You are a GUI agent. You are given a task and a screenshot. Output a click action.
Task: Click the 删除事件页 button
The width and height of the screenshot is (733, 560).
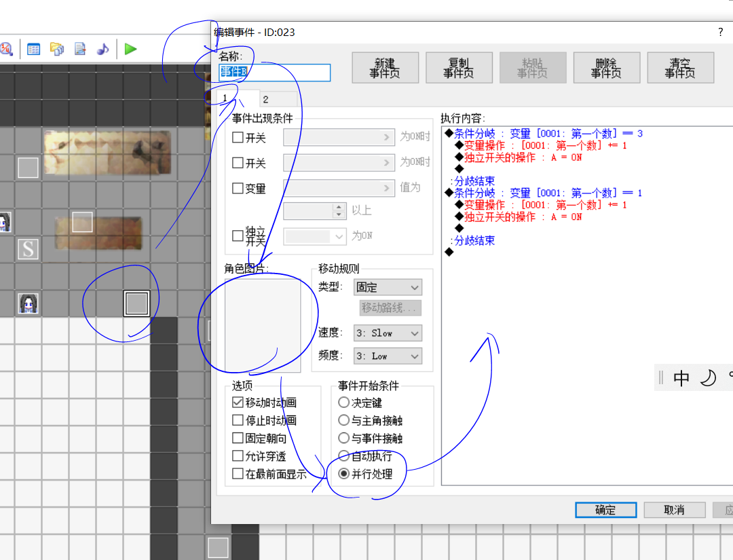coord(607,68)
